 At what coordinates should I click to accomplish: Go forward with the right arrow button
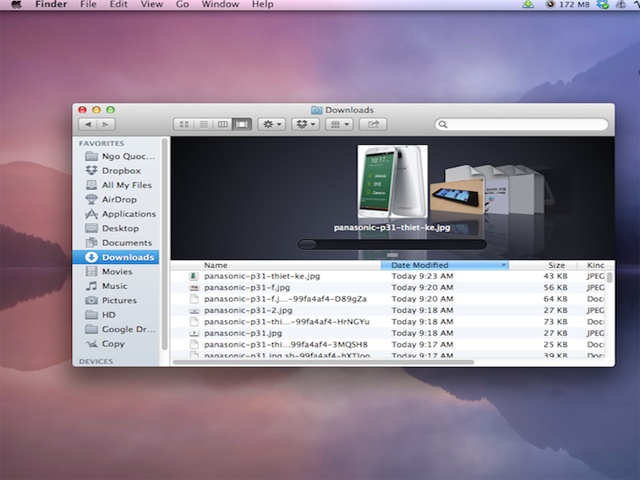106,124
